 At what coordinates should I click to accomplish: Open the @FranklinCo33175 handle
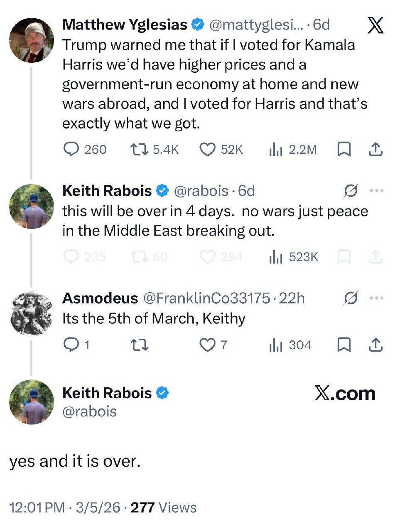207,298
